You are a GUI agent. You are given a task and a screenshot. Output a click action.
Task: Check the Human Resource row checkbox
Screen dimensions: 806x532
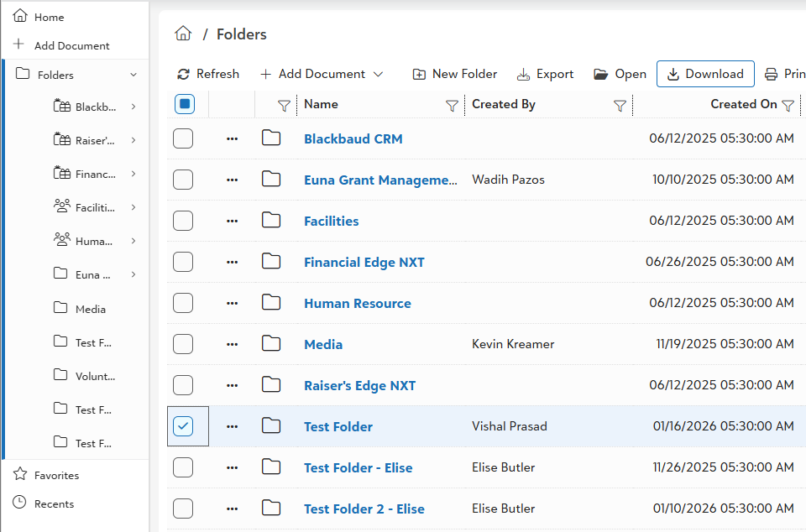tap(183, 303)
